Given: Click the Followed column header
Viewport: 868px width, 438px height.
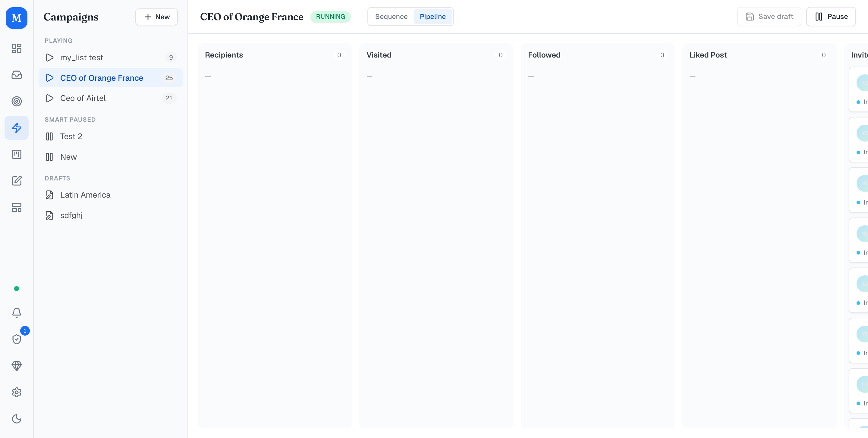Looking at the screenshot, I should point(544,55).
